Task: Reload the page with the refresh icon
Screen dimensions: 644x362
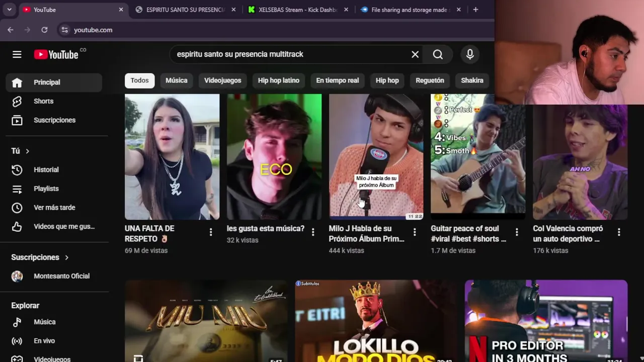Action: pyautogui.click(x=44, y=30)
